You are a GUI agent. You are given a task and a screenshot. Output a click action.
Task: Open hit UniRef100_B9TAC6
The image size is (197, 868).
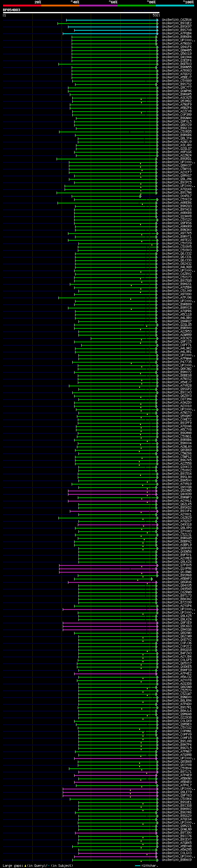pyautogui.click(x=177, y=210)
